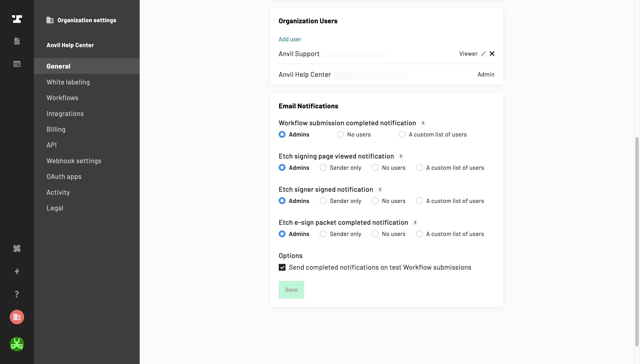The image size is (640, 364).
Task: Open the White labeling settings section
Action: [x=68, y=82]
